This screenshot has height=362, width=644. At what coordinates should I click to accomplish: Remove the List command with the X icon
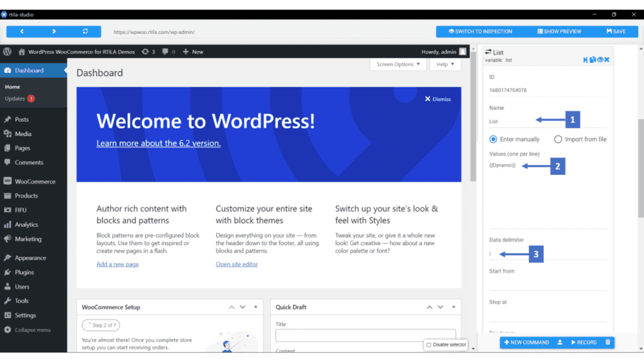click(607, 60)
